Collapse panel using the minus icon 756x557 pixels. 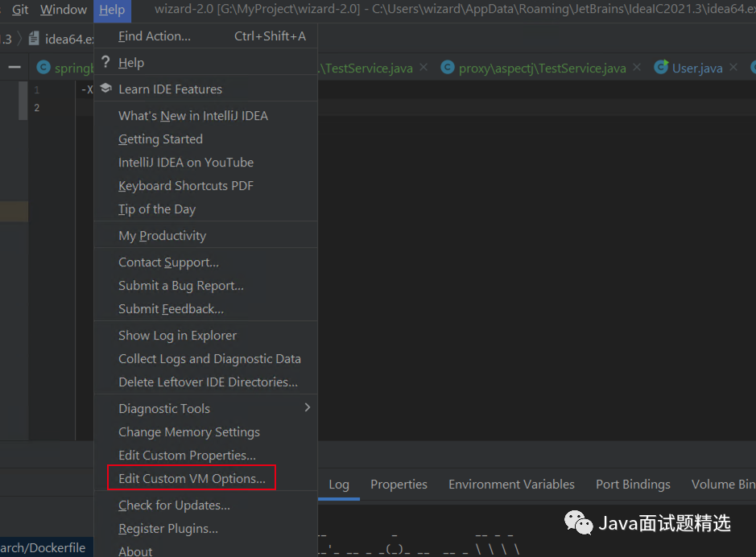(x=14, y=68)
